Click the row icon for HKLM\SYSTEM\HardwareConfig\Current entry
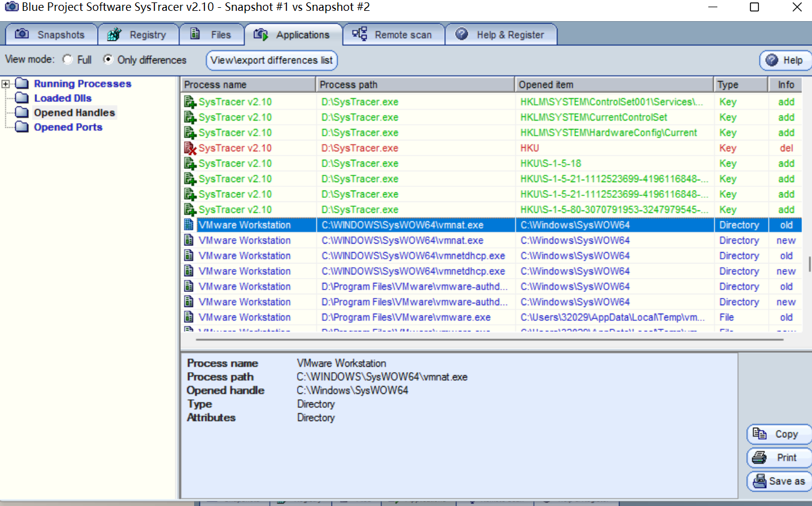 tap(190, 133)
